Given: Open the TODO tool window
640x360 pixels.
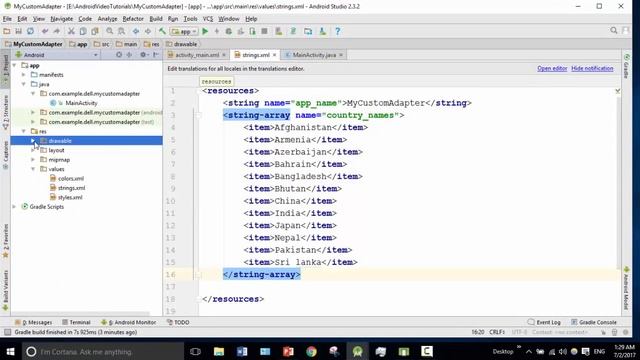Looking at the screenshot, I should point(178,322).
